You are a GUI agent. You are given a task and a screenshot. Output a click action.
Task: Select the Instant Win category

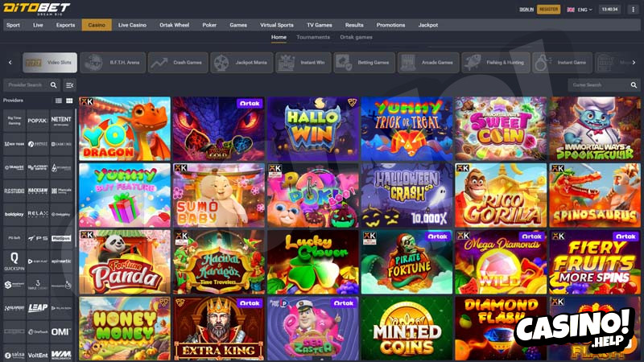coord(303,63)
